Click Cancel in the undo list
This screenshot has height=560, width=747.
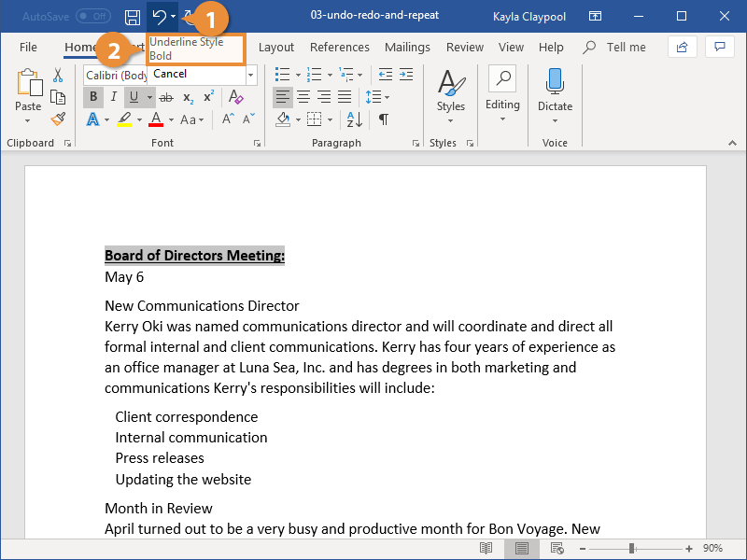tap(170, 74)
